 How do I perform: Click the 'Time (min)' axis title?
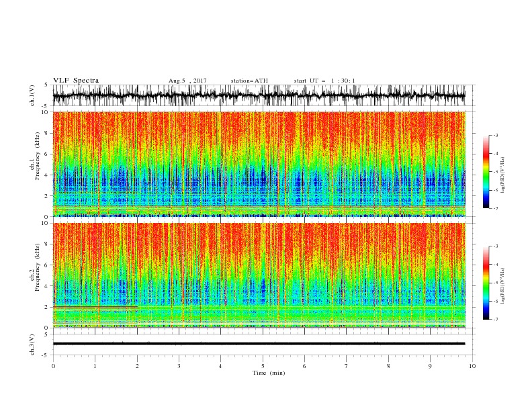point(269,373)
